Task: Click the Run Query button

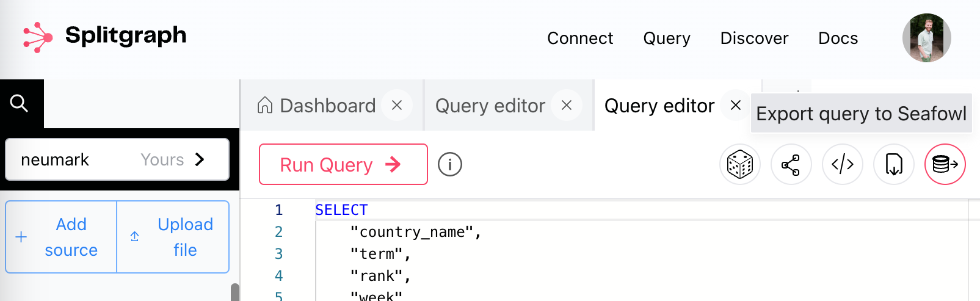Action: click(343, 164)
